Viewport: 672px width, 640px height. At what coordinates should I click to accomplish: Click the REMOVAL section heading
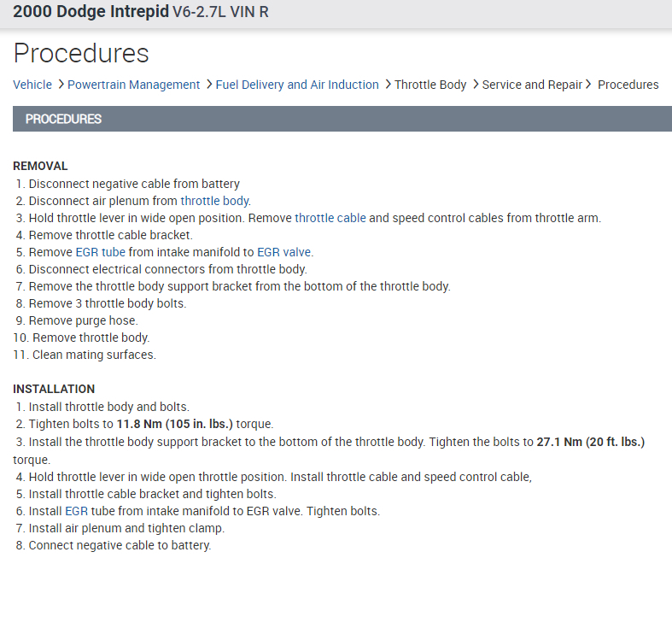tap(40, 166)
